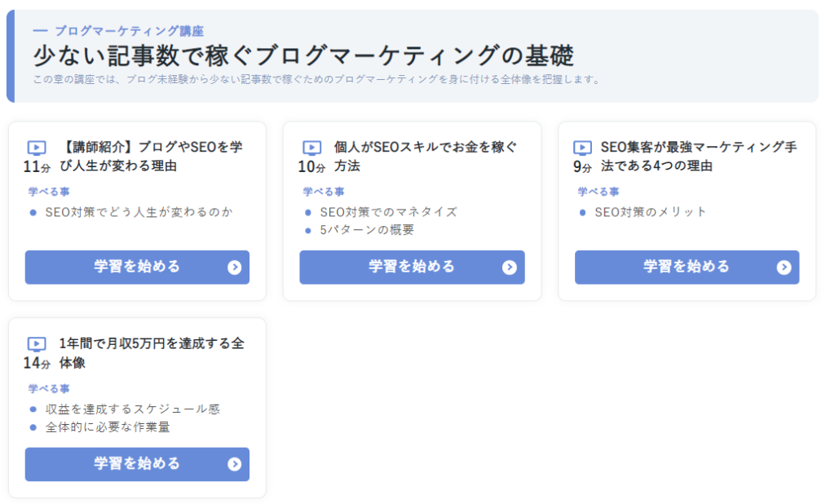Start learning the 講師紹介 lesson
The height and width of the screenshot is (504, 835).
click(x=136, y=267)
